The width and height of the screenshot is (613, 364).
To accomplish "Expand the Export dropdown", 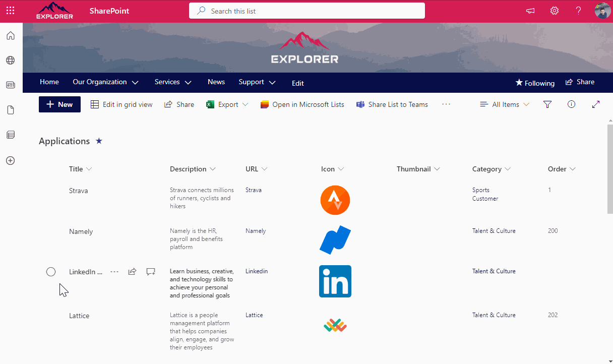I will tap(245, 104).
